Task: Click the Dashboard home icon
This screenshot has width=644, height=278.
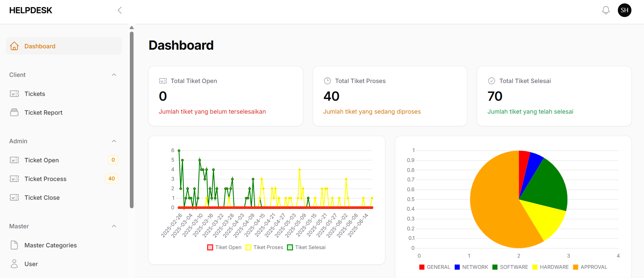Action: tap(14, 46)
